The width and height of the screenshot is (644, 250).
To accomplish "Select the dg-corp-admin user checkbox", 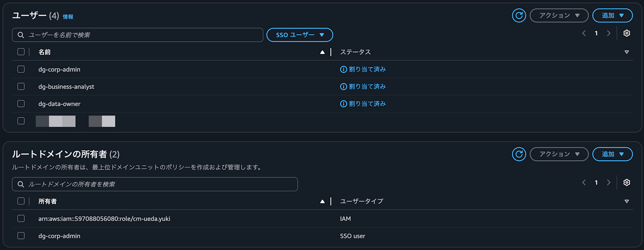I will click(21, 69).
